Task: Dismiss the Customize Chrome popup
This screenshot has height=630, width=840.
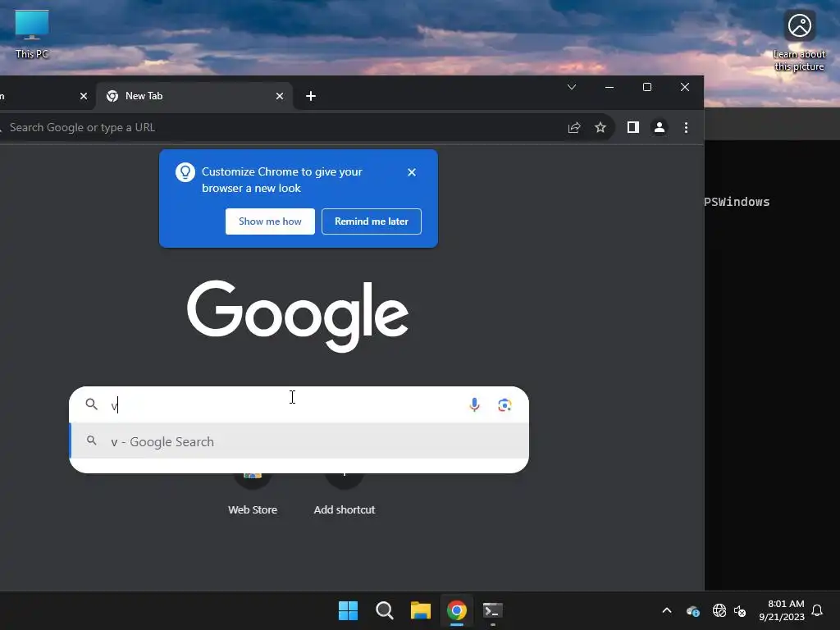Action: [x=412, y=172]
